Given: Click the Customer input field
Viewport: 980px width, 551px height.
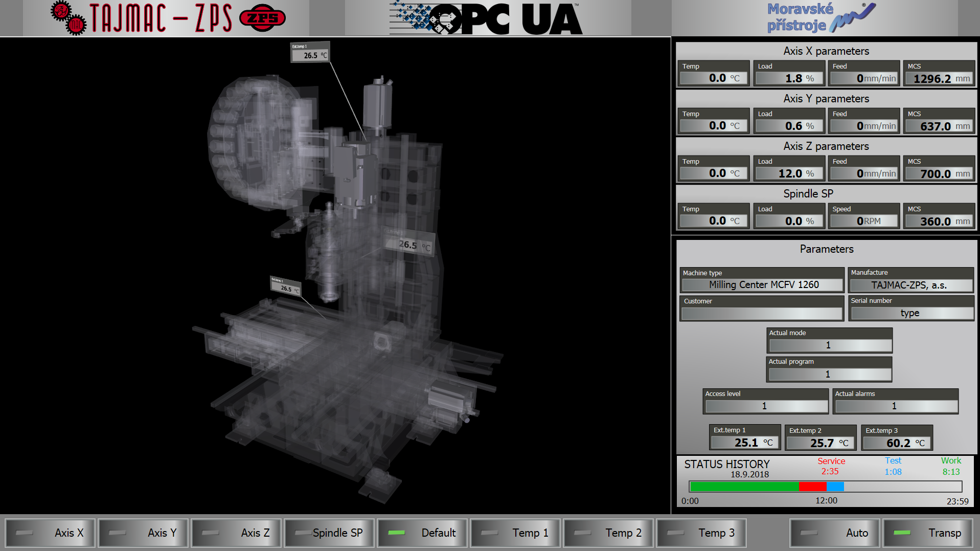Looking at the screenshot, I should tap(762, 313).
